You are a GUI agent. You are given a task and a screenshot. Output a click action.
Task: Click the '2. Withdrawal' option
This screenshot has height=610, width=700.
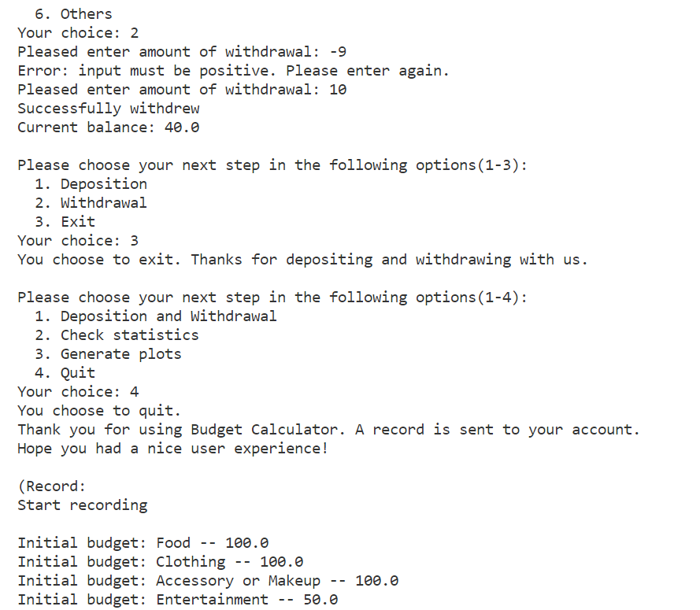(91, 203)
